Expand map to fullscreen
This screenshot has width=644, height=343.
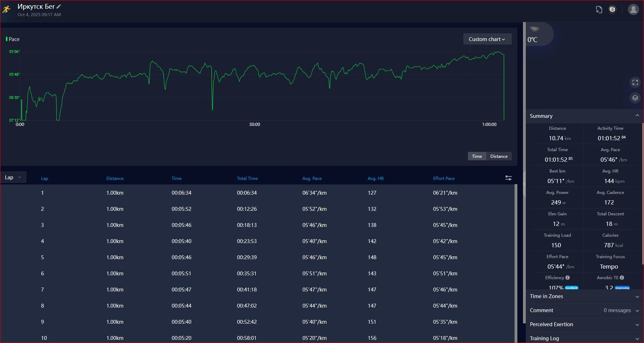635,82
